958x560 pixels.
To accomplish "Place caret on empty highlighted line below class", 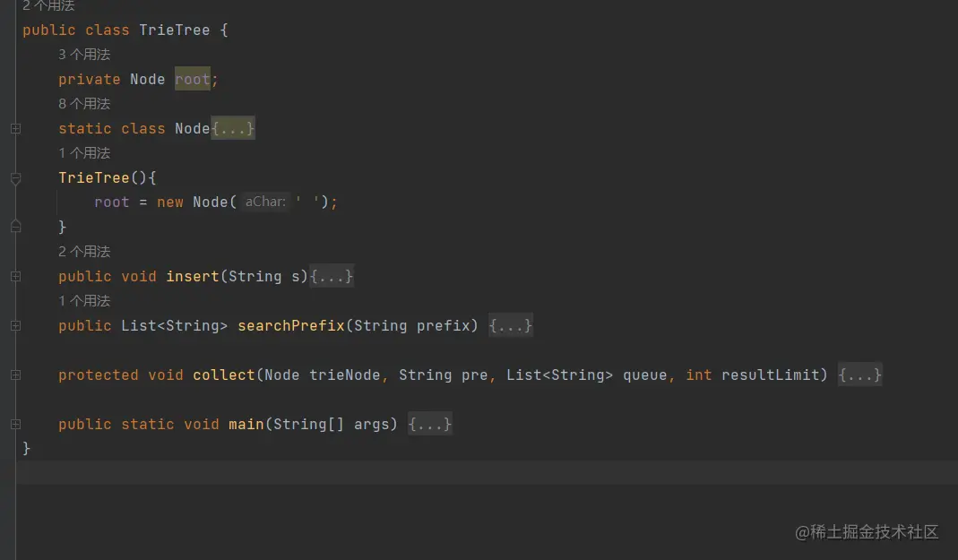I will [x=487, y=473].
